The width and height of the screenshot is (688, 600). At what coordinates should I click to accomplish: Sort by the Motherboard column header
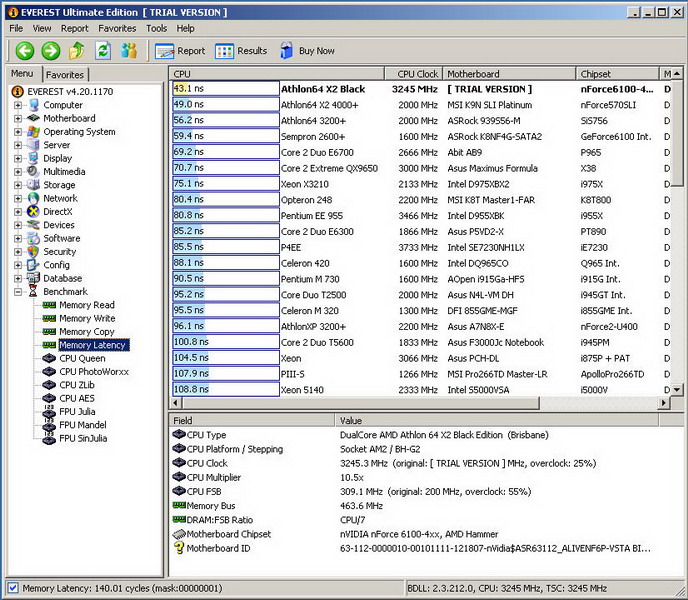click(509, 74)
